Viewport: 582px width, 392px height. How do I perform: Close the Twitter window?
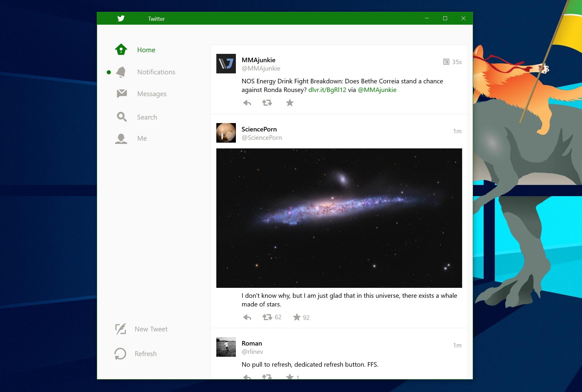(x=463, y=18)
